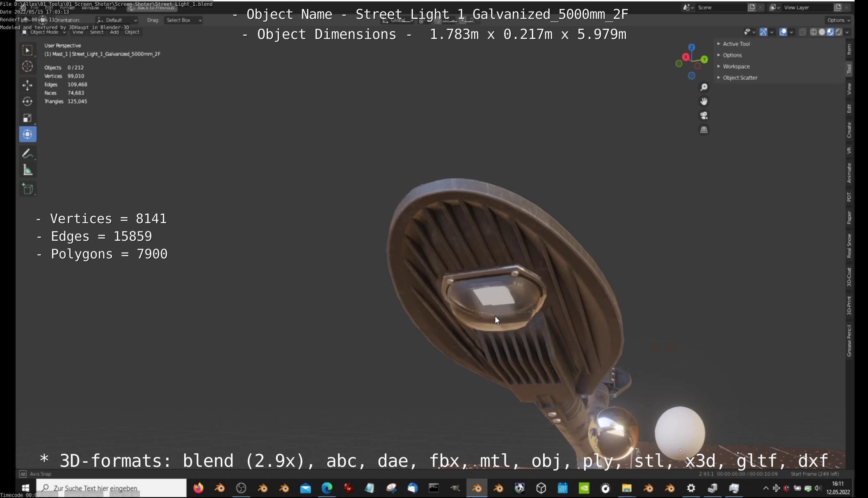This screenshot has width=868, height=498.
Task: Open Windows Settings gear in taskbar
Action: (x=691, y=488)
